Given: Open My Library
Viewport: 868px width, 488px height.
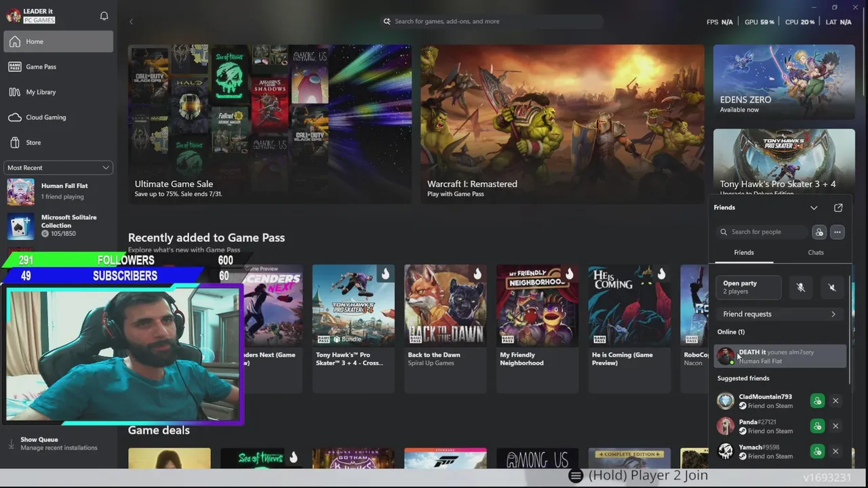Looking at the screenshot, I should [58, 92].
